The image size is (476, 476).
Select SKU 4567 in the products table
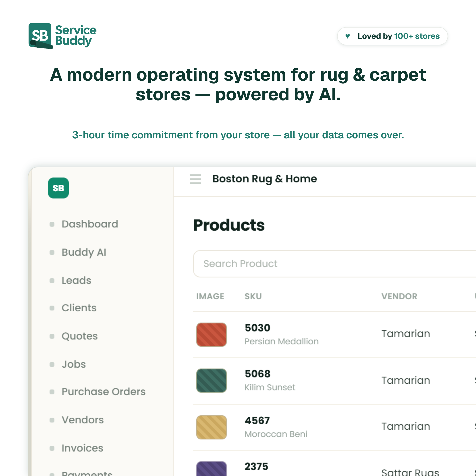tap(257, 420)
